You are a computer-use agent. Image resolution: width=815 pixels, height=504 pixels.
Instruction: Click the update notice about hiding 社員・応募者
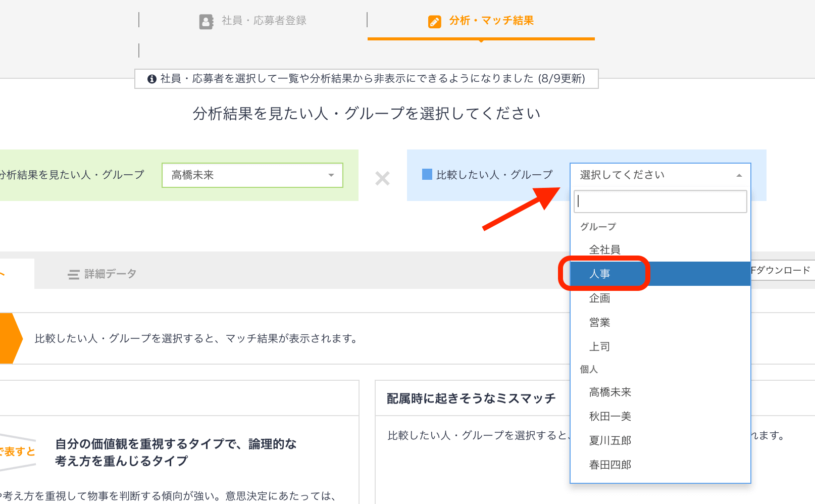pos(365,79)
